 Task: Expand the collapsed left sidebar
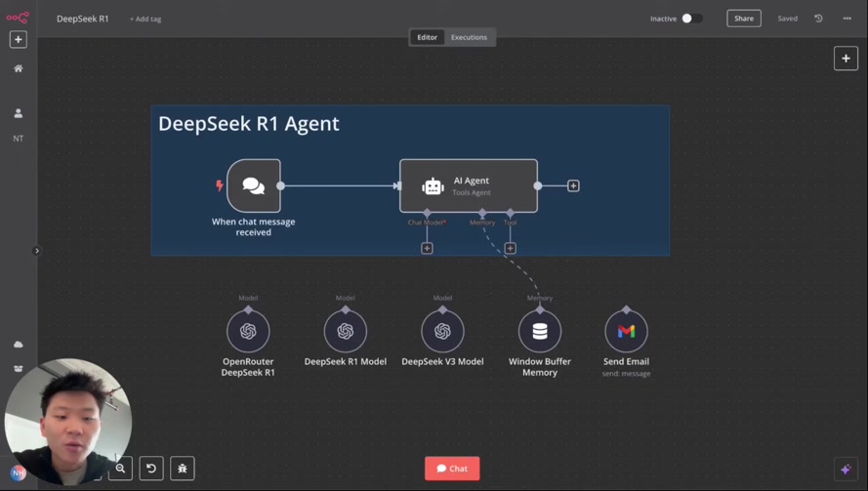coord(36,251)
